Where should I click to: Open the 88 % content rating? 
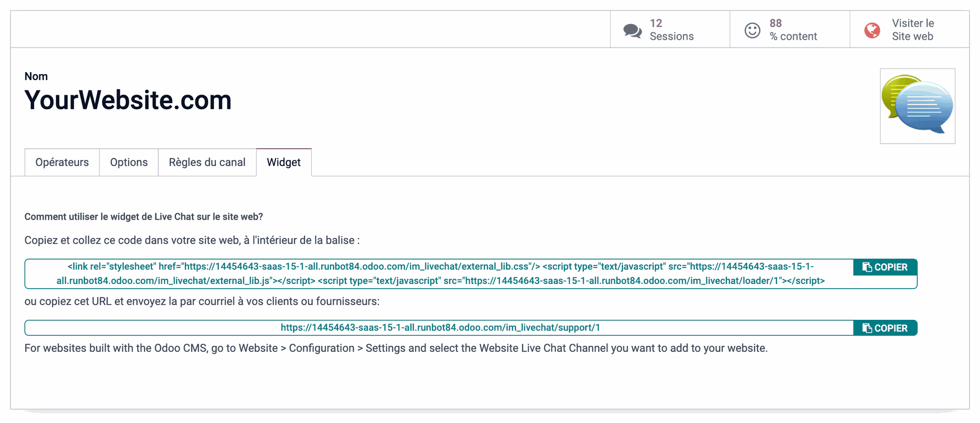(x=793, y=30)
